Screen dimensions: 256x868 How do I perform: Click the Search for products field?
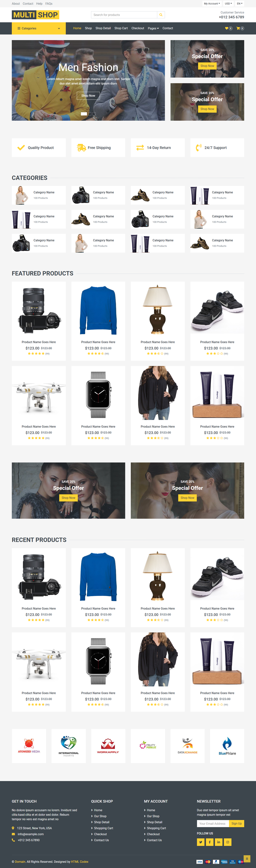(124, 15)
